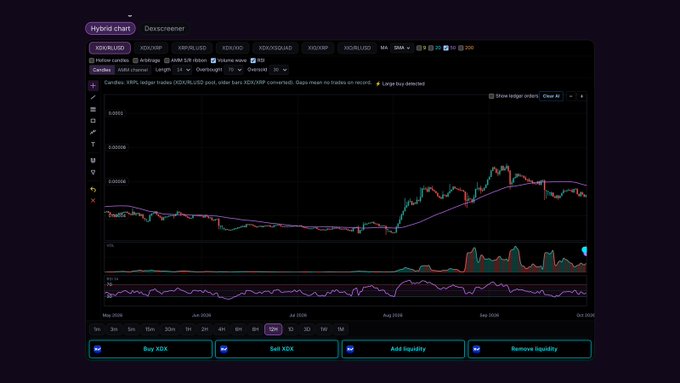Screen dimensions: 680x383
Task: Set timeframe to 12H
Action: point(273,329)
